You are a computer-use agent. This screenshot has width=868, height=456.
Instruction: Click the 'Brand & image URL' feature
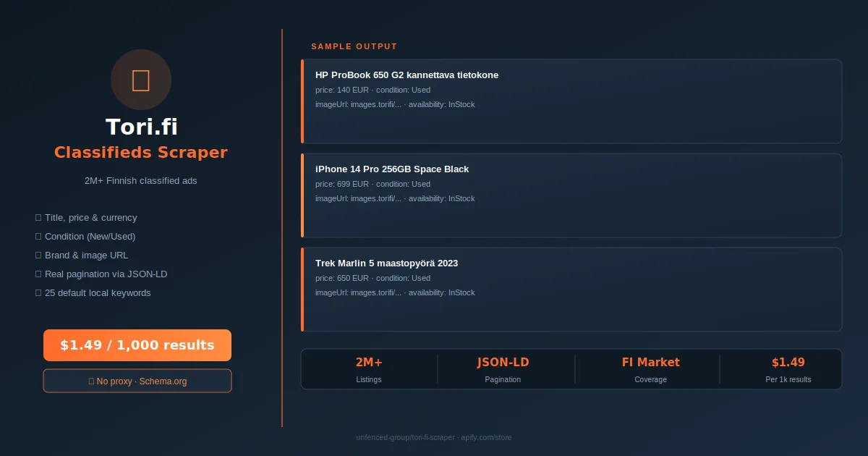pyautogui.click(x=82, y=256)
